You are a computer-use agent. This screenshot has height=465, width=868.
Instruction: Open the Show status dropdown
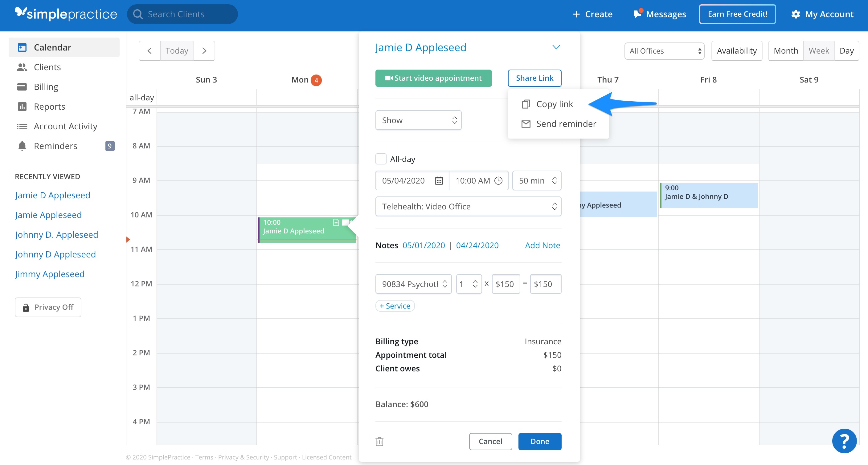(418, 120)
